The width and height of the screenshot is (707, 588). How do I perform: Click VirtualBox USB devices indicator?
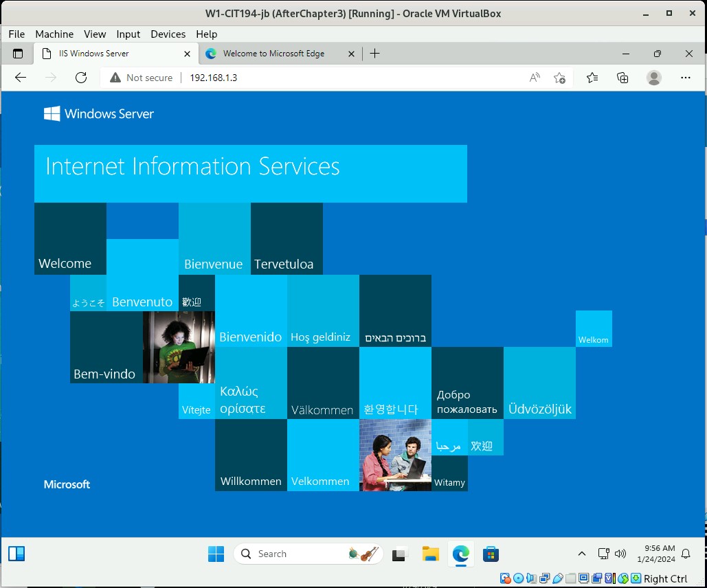pos(558,578)
